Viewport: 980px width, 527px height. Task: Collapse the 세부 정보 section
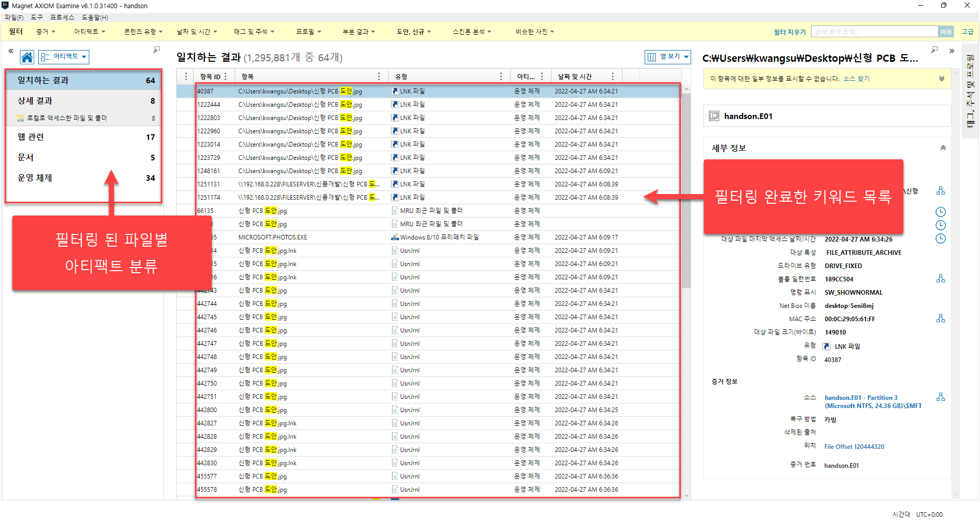click(943, 148)
